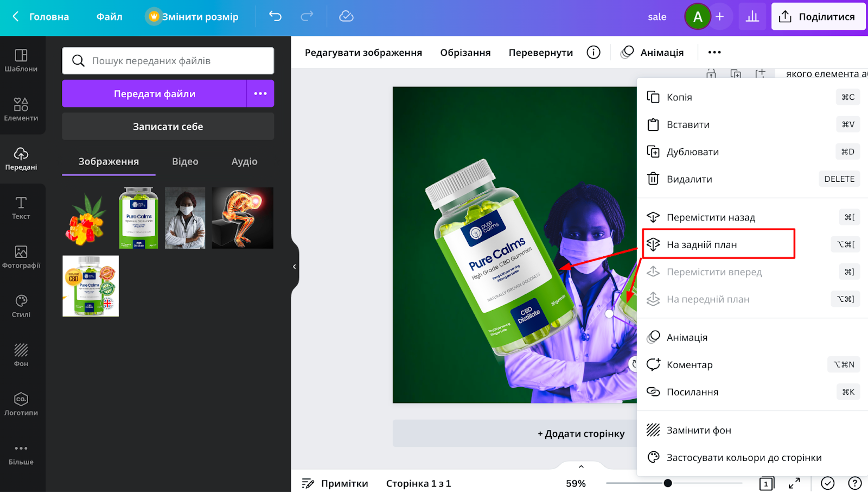Select the masked doctor photo thumbnail
Image resolution: width=868 pixels, height=492 pixels.
185,218
